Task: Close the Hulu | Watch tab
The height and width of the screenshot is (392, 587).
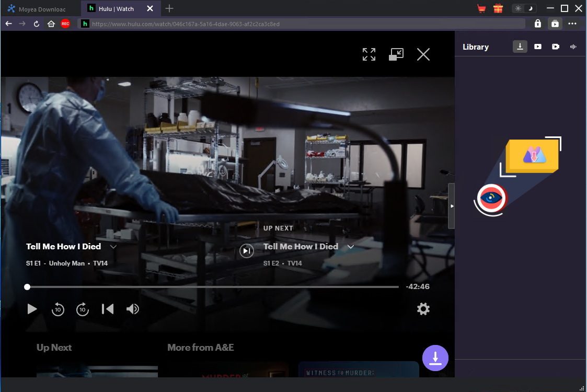Action: pos(149,8)
